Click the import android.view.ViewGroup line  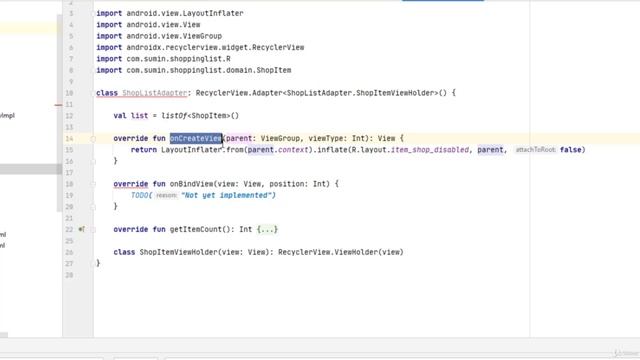click(x=159, y=36)
